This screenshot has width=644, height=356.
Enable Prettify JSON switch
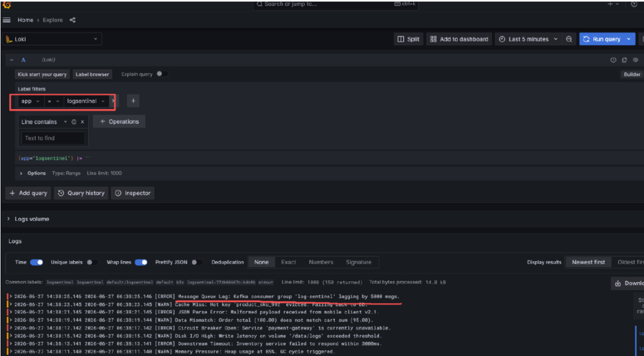(197, 262)
